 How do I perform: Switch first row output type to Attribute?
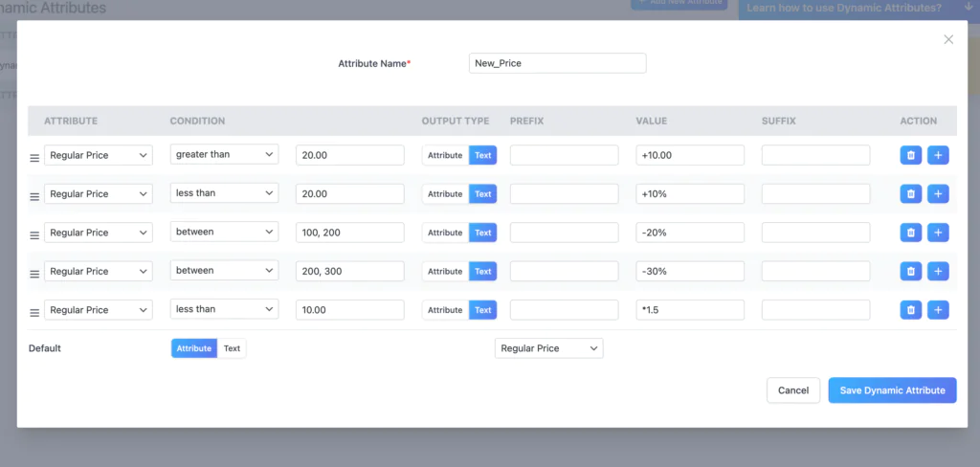[x=445, y=155]
